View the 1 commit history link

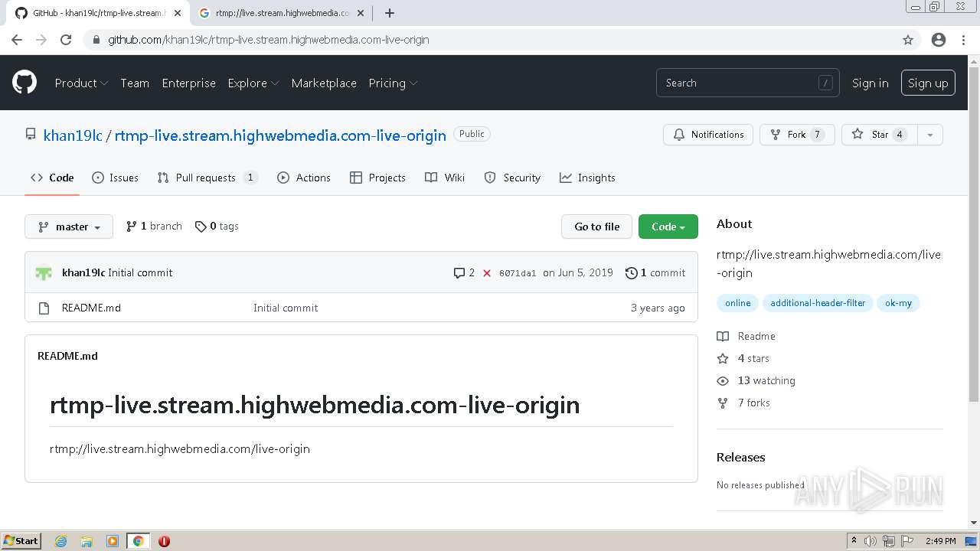655,273
